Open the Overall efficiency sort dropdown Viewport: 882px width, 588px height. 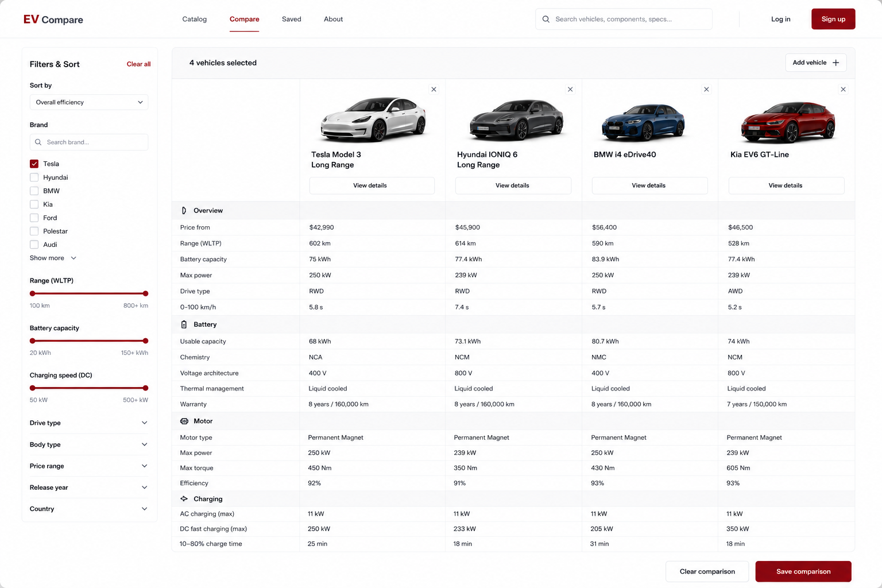tap(89, 102)
